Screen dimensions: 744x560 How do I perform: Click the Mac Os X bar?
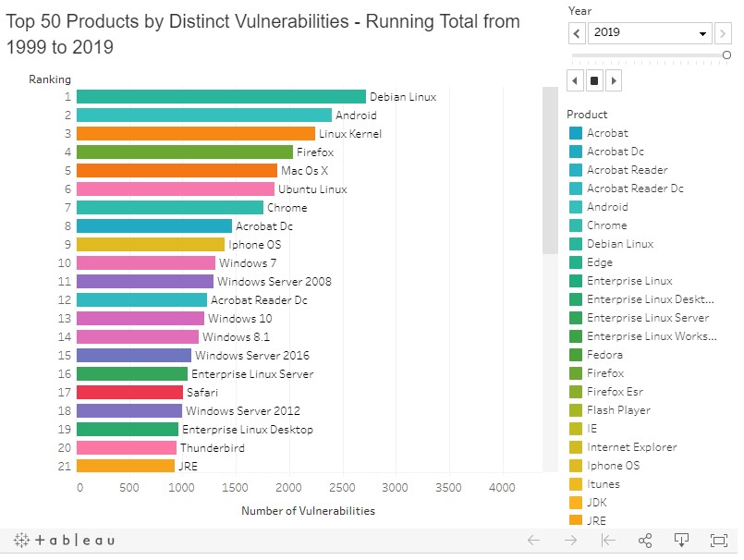pyautogui.click(x=177, y=171)
